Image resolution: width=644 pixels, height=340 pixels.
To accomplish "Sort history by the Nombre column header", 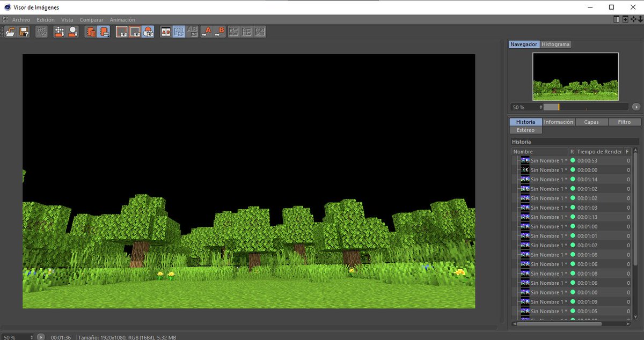I will tap(540, 152).
